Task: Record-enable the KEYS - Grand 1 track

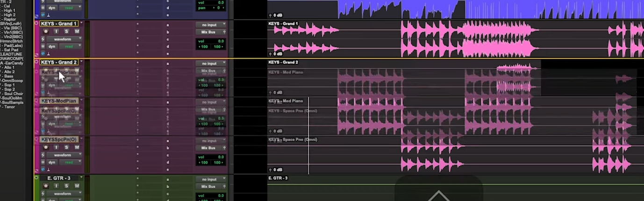Action: (x=46, y=31)
